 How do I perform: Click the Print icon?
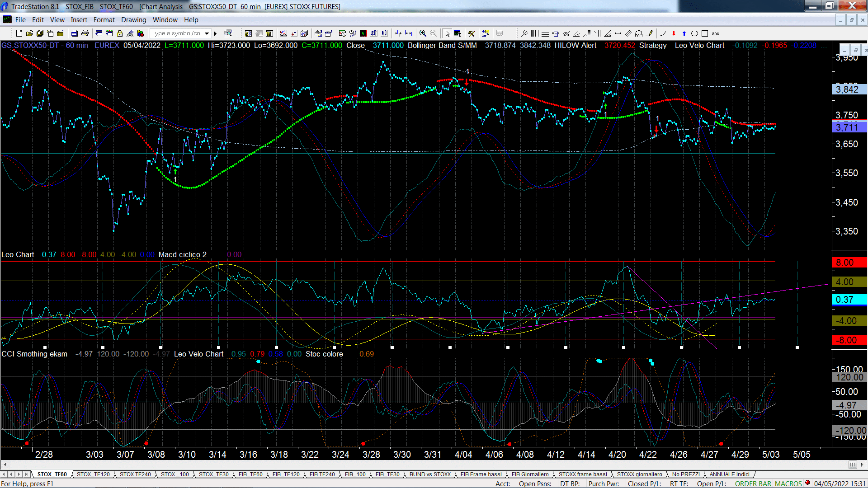(x=85, y=33)
